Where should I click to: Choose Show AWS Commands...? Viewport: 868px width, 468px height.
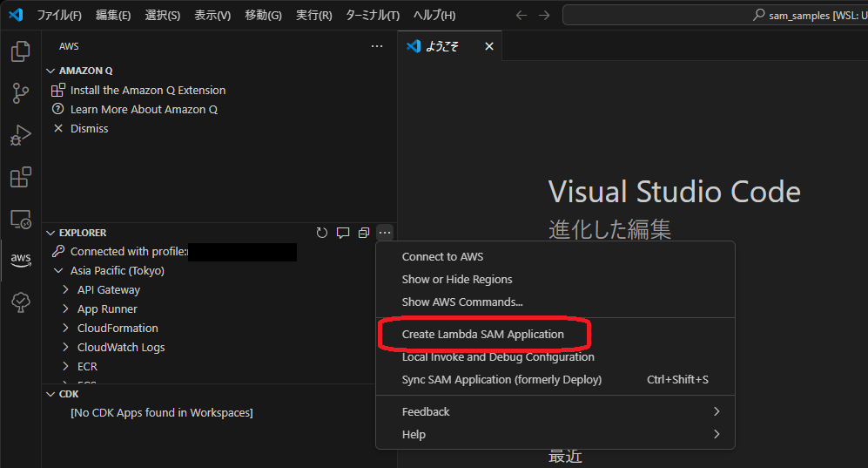click(x=555, y=302)
